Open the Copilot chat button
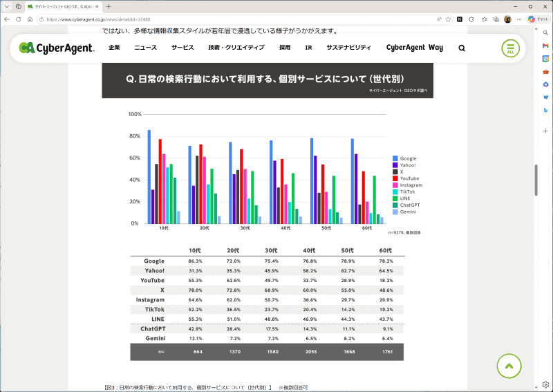 [x=538, y=19]
